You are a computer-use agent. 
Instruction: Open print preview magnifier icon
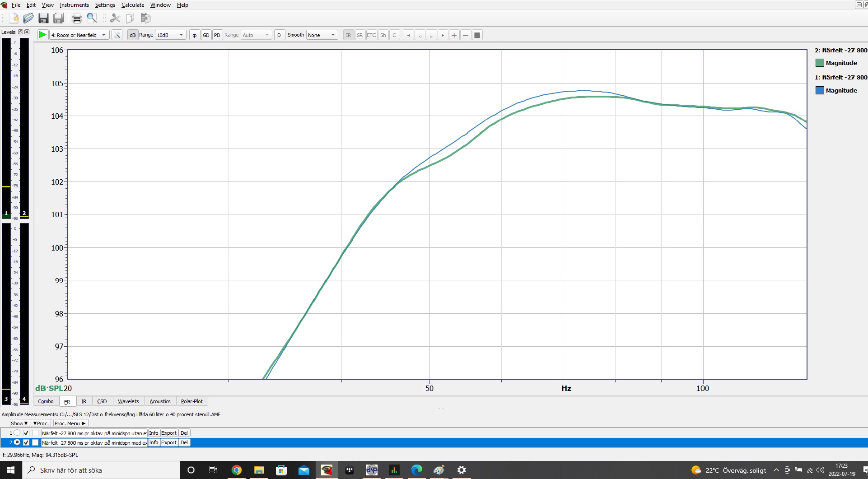click(92, 18)
